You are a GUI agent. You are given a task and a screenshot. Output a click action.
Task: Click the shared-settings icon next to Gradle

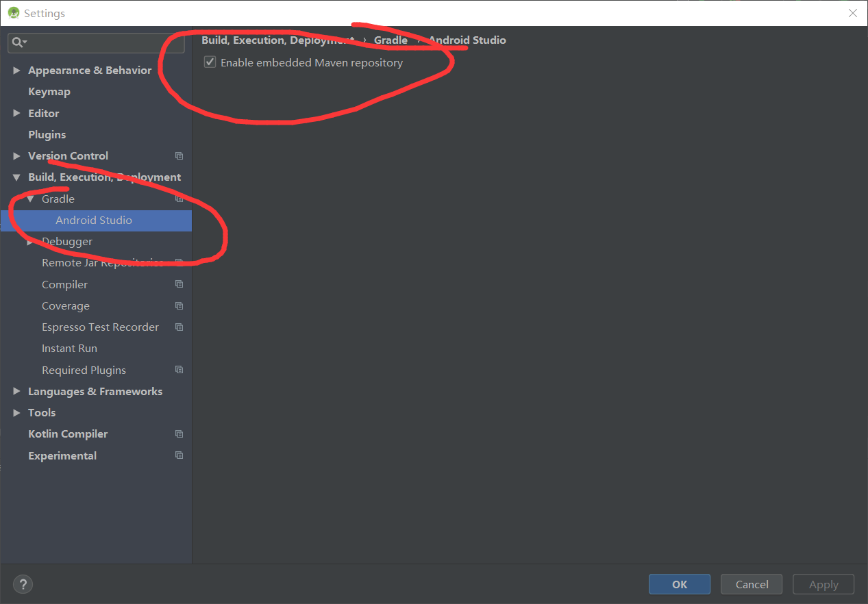(x=179, y=199)
